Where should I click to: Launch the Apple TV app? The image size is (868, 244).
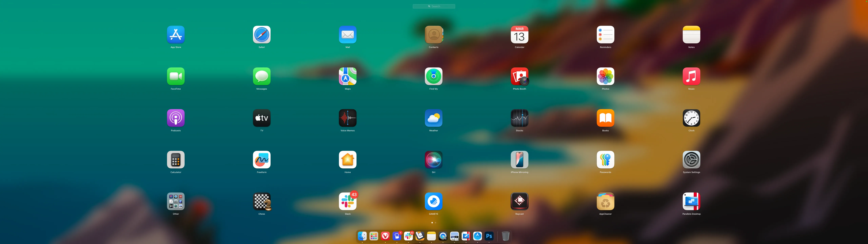click(x=261, y=118)
